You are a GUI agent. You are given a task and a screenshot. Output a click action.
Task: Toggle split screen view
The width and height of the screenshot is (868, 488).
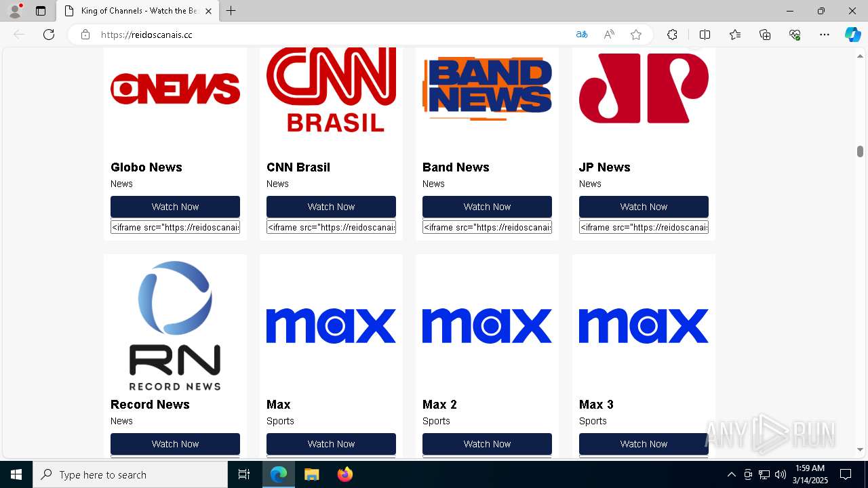coord(705,35)
